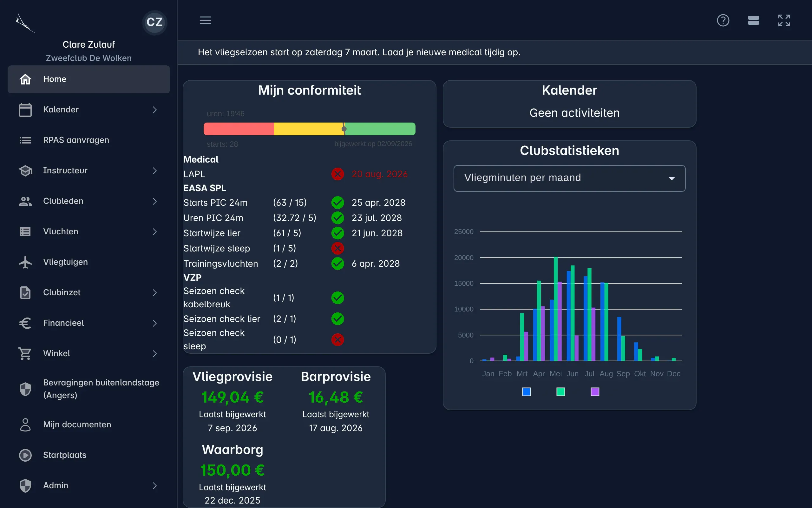Toggle the purple chart legend swatch
The width and height of the screenshot is (812, 508).
point(595,392)
